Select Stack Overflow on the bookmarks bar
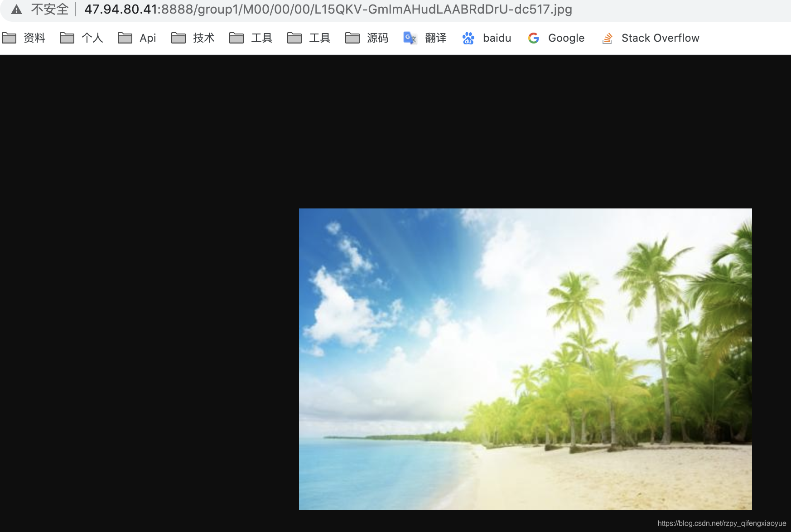 (x=660, y=38)
